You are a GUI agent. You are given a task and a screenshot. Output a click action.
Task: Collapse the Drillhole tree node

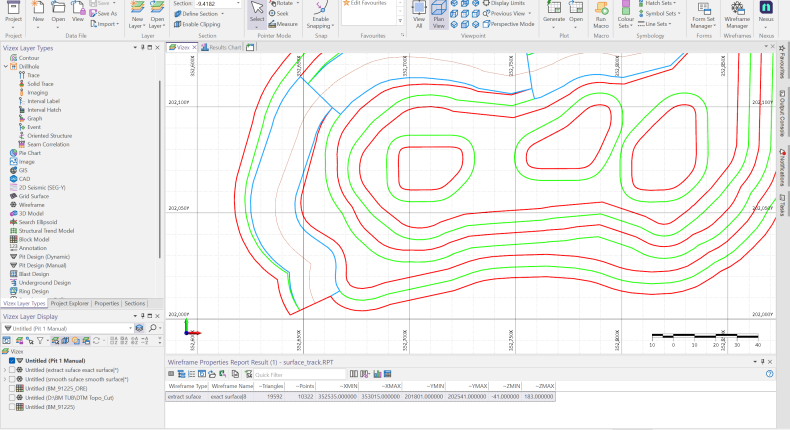pyautogui.click(x=6, y=67)
